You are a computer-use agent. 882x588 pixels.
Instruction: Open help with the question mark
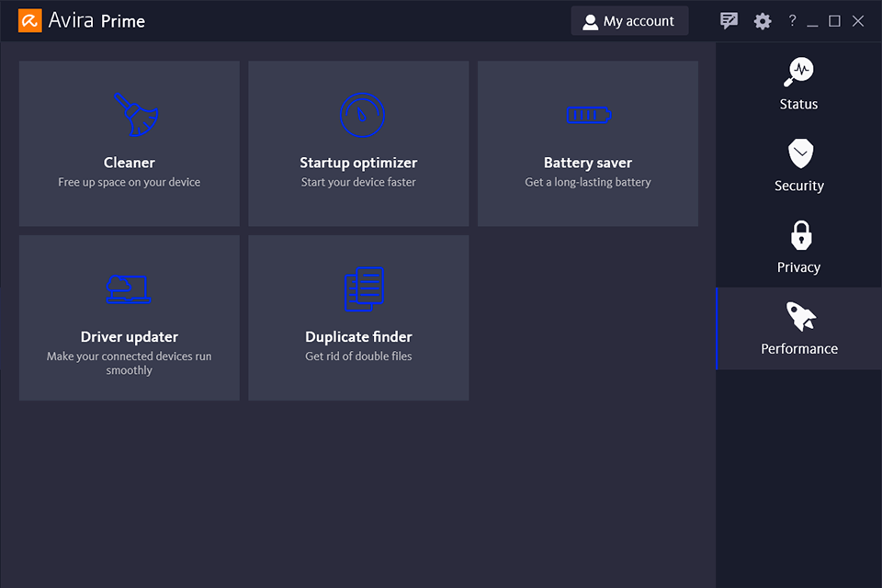coord(792,21)
